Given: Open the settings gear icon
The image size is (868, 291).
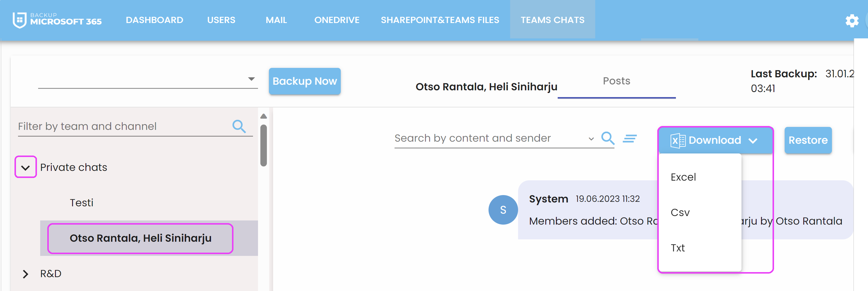Looking at the screenshot, I should [852, 21].
